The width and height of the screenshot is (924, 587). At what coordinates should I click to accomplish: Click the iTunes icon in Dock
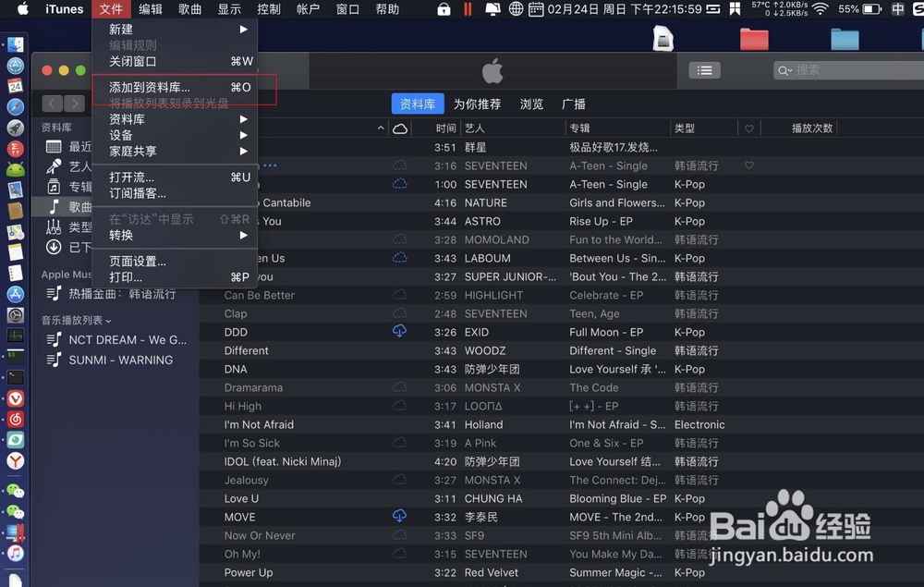[x=16, y=553]
